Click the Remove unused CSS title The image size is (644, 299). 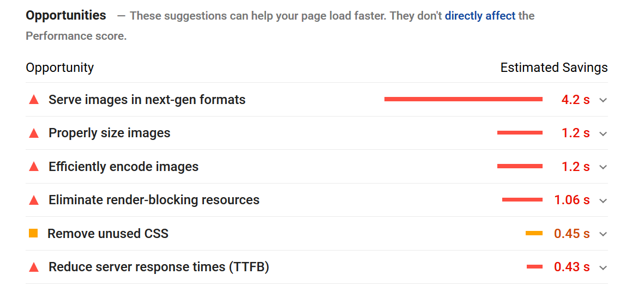[x=108, y=234]
